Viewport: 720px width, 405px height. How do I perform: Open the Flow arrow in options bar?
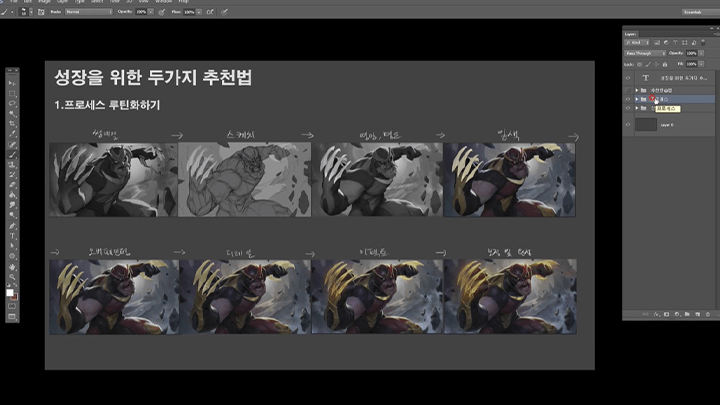coord(199,12)
